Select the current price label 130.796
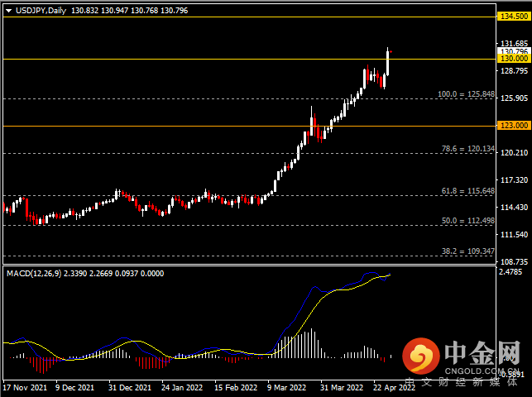Image resolution: width=532 pixels, height=397 pixels. pos(514,51)
